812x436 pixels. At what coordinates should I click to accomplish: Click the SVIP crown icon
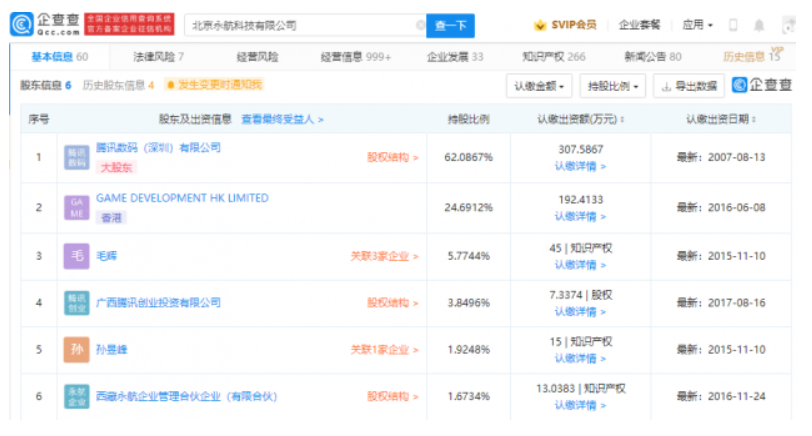point(540,25)
